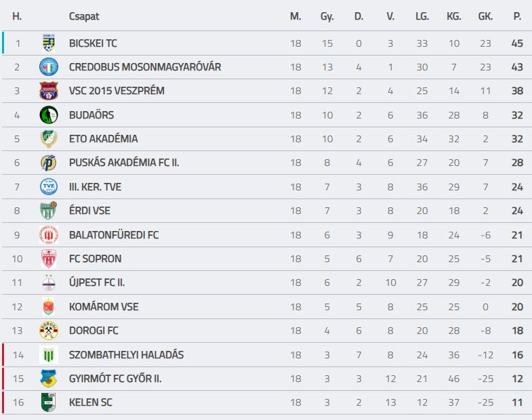Open Komárom VSE team link
532x420 pixels.
point(104,307)
